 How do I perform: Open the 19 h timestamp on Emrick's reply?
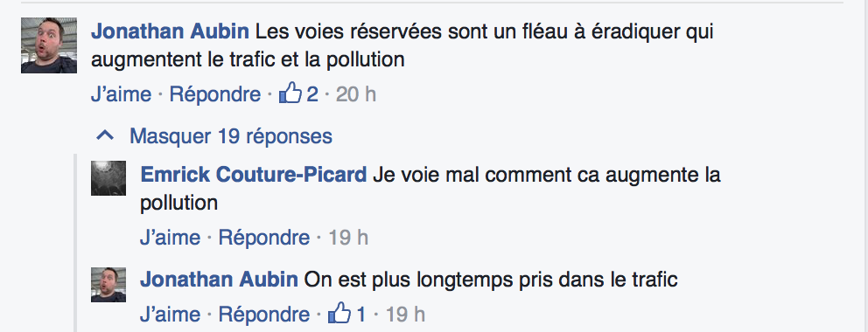pos(348,239)
